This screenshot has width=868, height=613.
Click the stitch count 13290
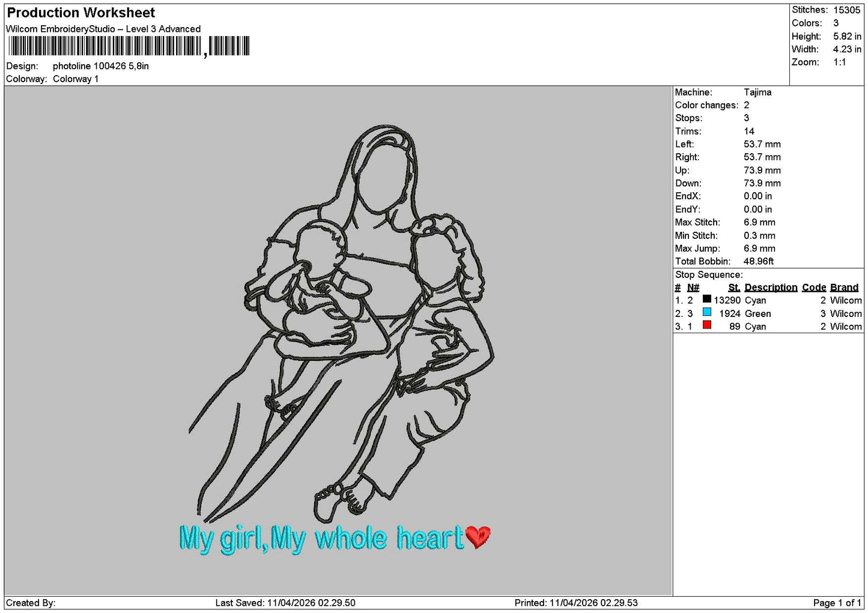click(727, 300)
